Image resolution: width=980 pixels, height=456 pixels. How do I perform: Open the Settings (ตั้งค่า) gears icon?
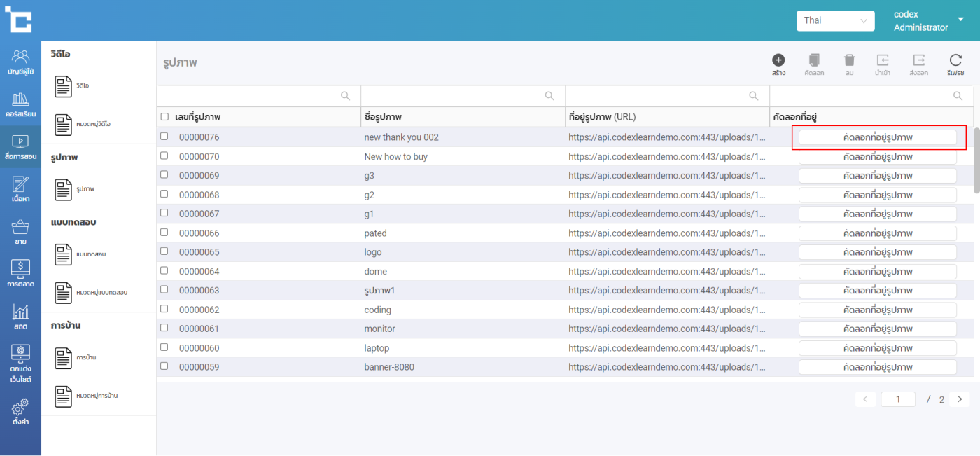coord(20,410)
